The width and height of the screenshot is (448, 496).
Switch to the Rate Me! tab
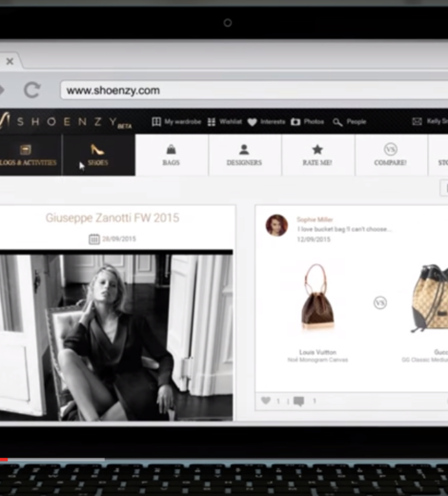pos(317,155)
